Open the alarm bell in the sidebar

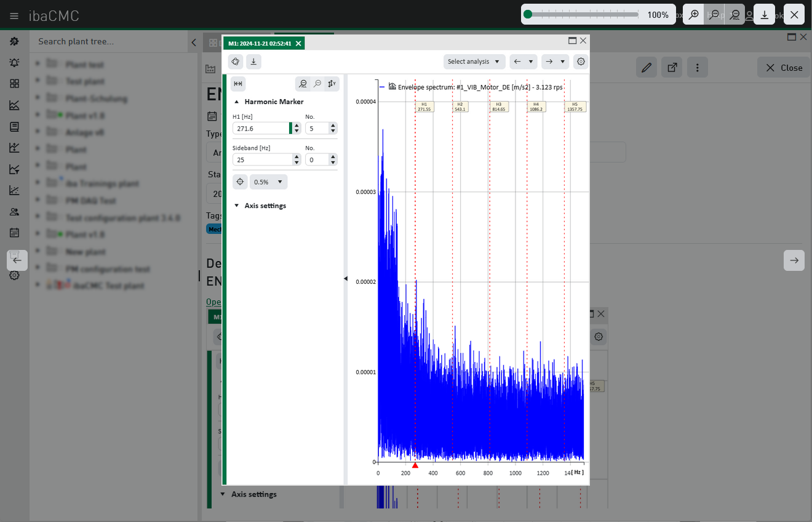coord(14,63)
